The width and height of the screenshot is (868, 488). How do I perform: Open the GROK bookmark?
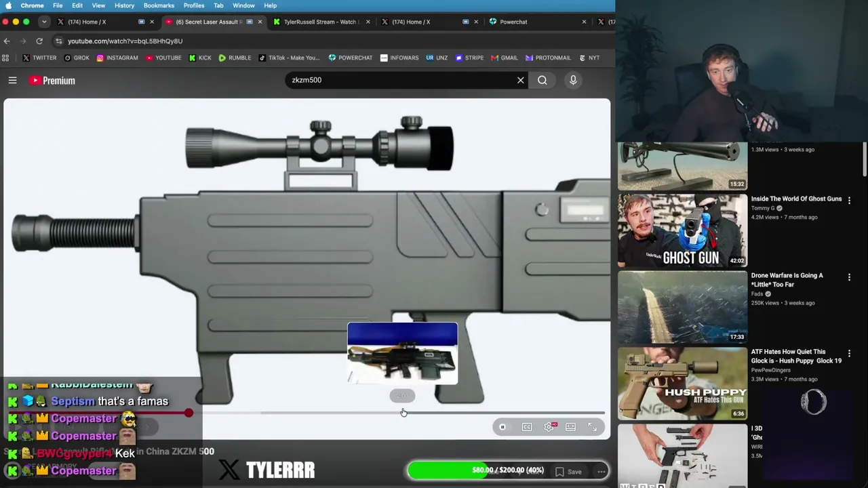[77, 58]
